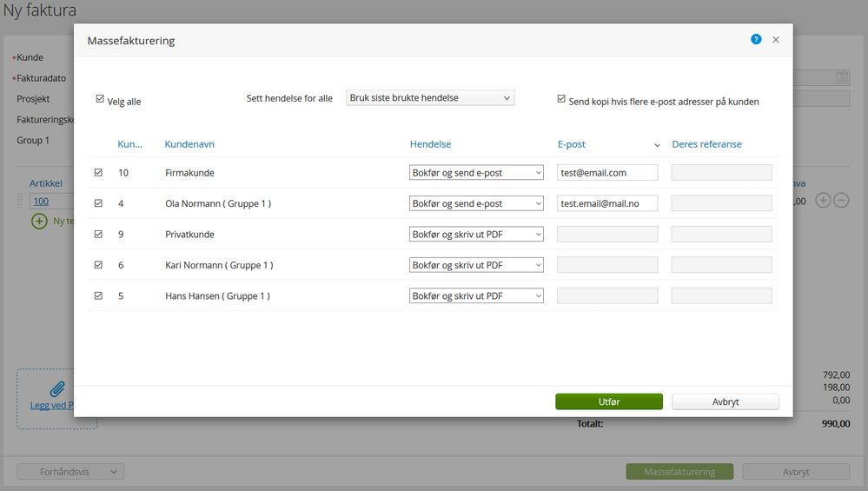The image size is (868, 491).
Task: Click the green Utfør button
Action: pyautogui.click(x=609, y=401)
